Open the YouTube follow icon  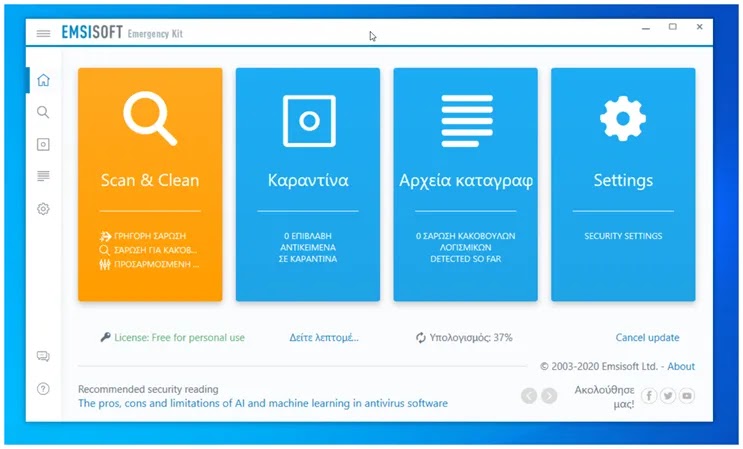tap(687, 395)
